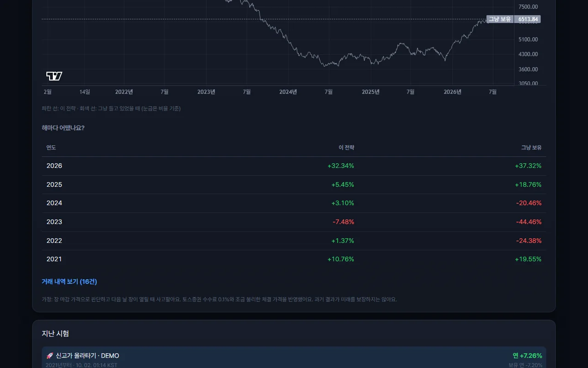Select the -7.48% strategy return cell
Image resolution: width=588 pixels, height=368 pixels.
[344, 222]
